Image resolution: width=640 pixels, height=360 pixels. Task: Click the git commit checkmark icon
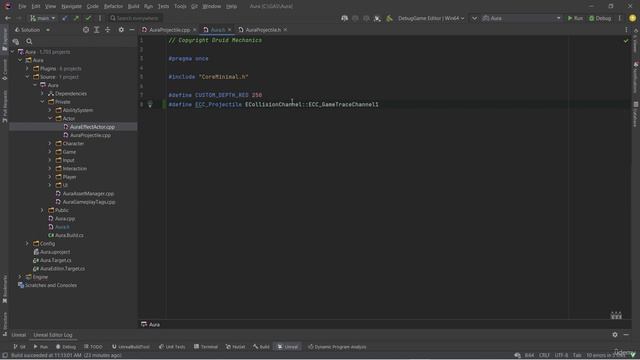[88, 18]
